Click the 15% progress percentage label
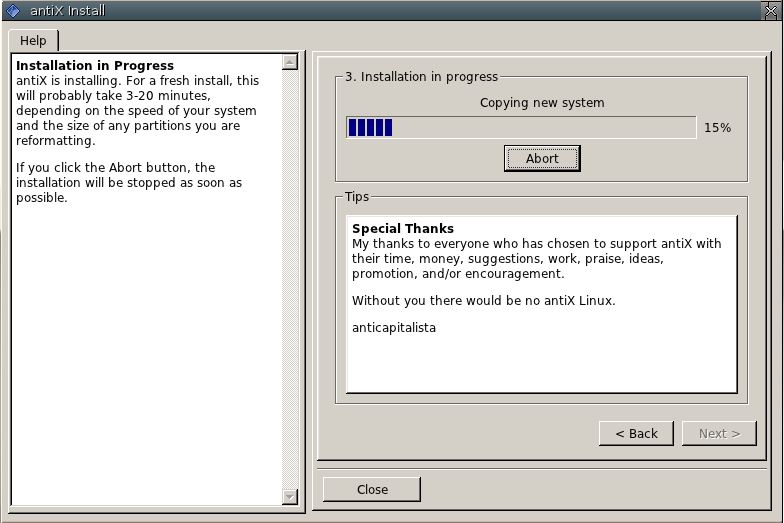The height and width of the screenshot is (523, 784). point(718,128)
